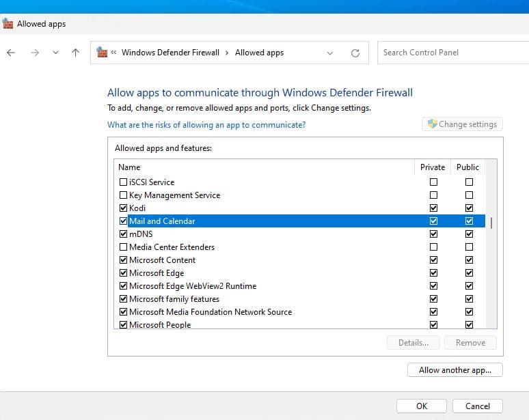Toggle mDNS Public network checkbox
The width and height of the screenshot is (529, 420).
coord(469,234)
